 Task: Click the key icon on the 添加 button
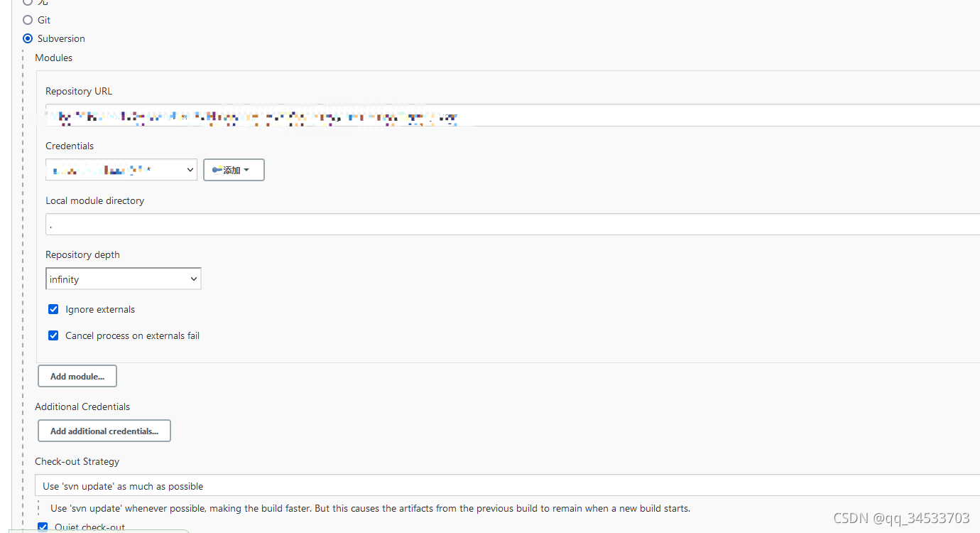pos(217,170)
